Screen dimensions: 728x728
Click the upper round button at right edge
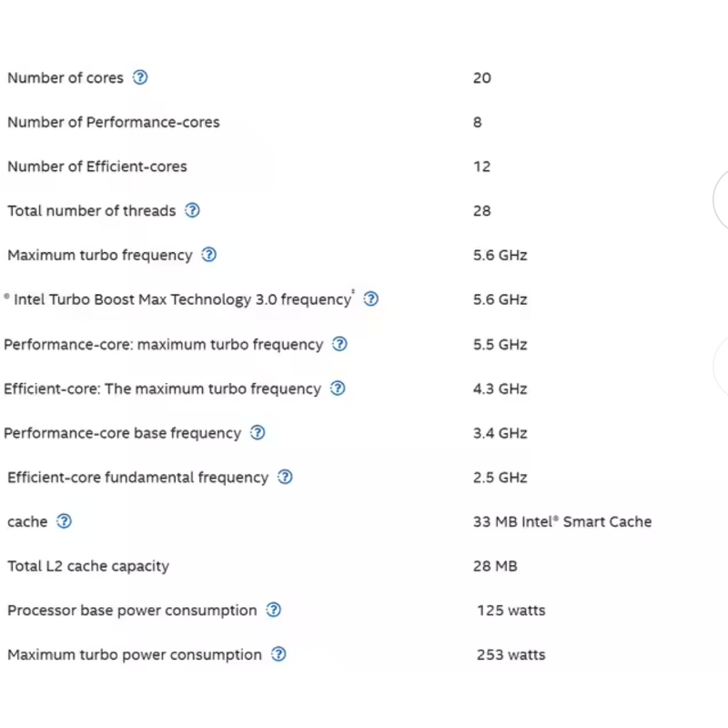[x=722, y=201]
